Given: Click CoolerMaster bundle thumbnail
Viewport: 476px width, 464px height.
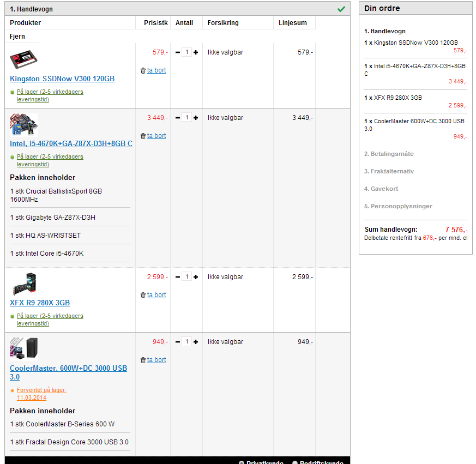Looking at the screenshot, I should 23,348.
